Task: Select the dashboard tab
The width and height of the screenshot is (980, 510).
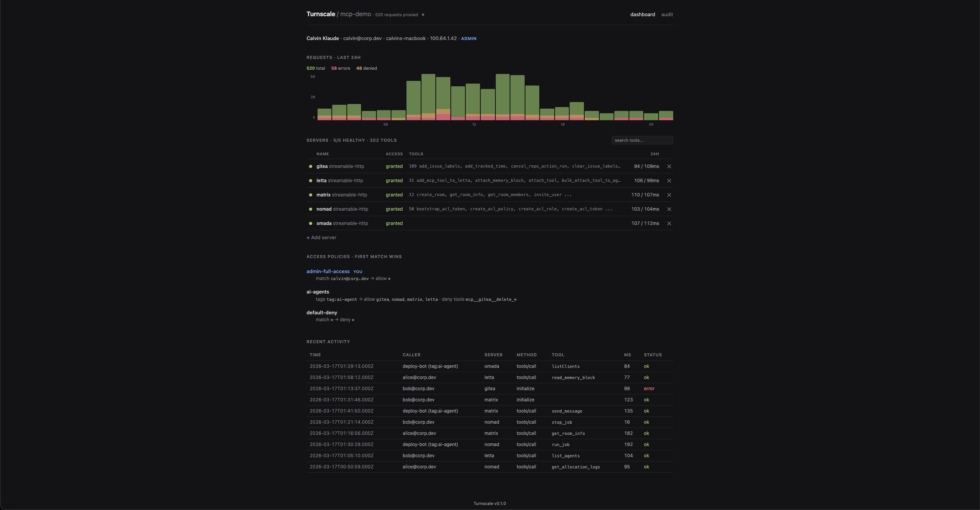Action: click(x=642, y=15)
